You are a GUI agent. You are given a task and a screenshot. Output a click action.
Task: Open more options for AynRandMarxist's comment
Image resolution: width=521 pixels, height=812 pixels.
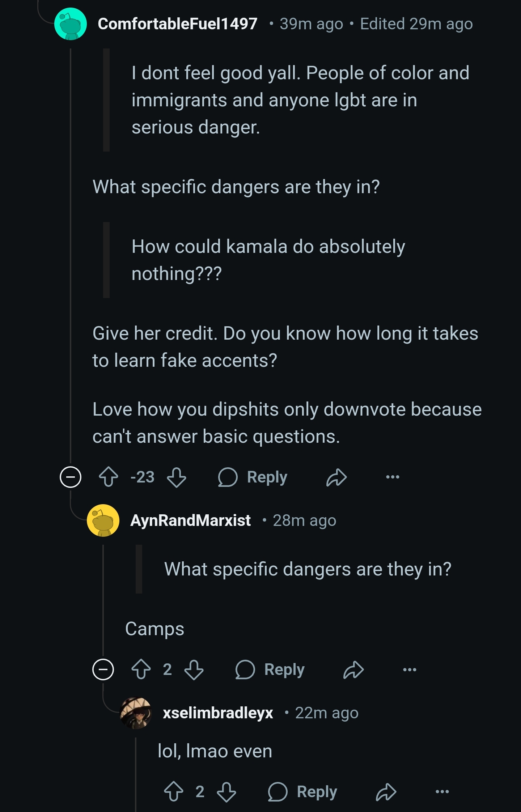click(x=410, y=669)
